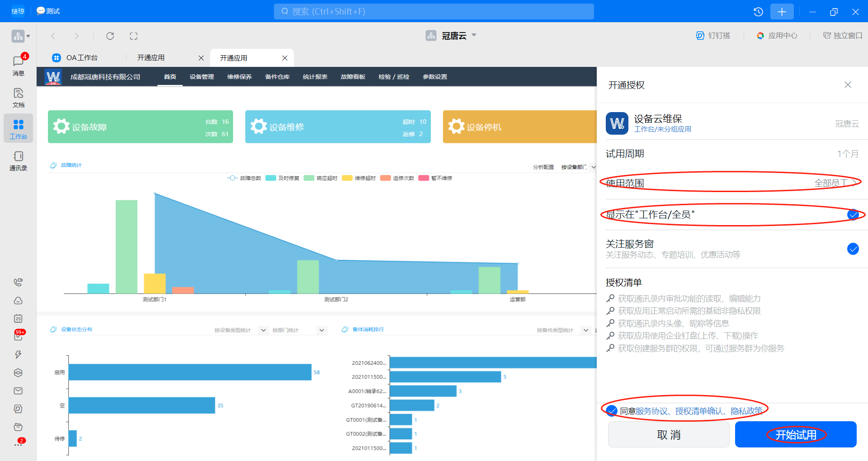Toggle the 及时修复 legend series

click(282, 178)
